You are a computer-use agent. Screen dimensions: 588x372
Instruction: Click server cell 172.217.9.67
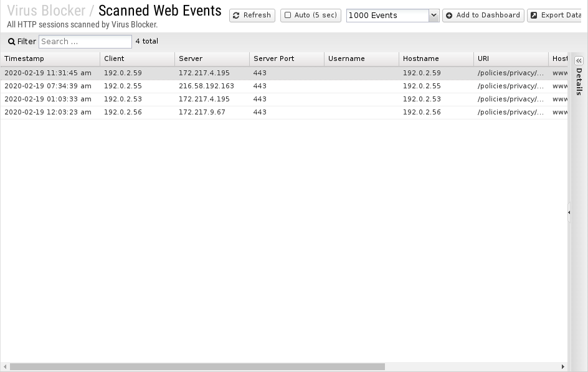coord(202,113)
